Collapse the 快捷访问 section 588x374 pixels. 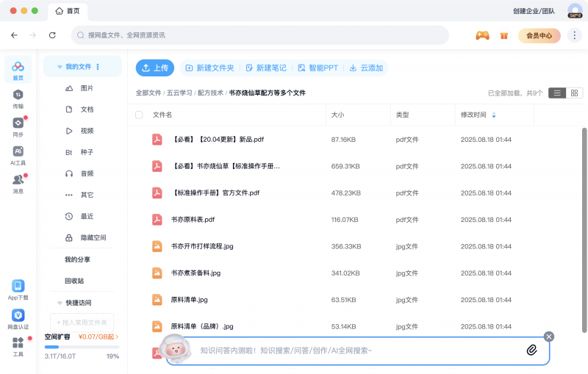[60, 303]
